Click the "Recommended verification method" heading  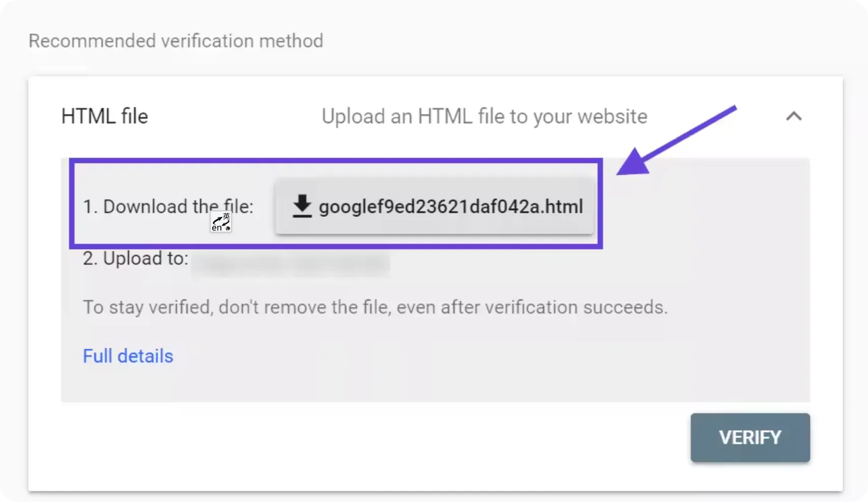(x=176, y=41)
